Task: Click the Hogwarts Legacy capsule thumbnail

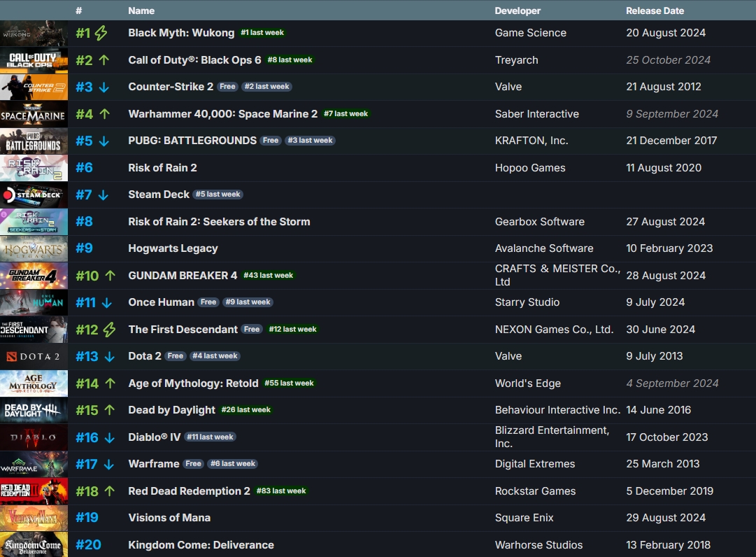Action: coord(34,248)
